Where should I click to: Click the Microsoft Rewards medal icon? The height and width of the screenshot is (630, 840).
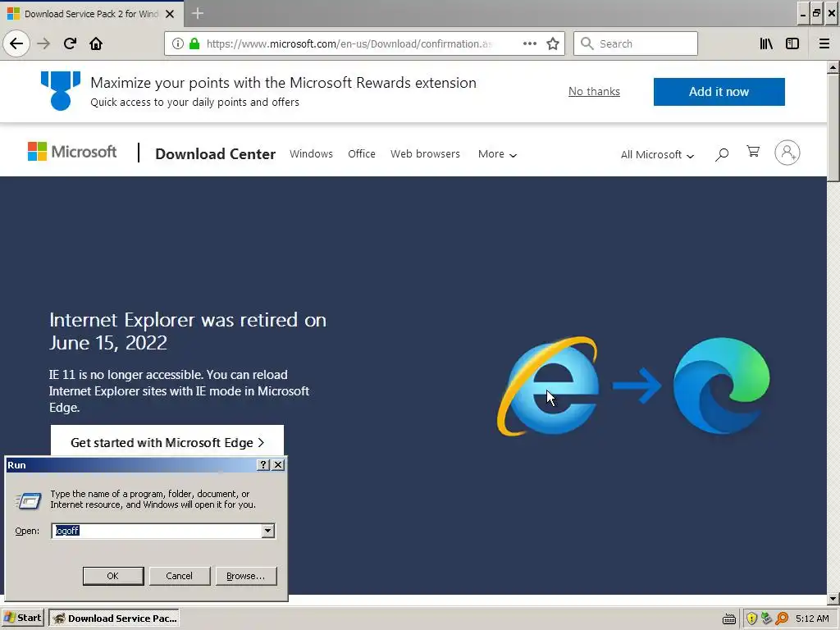pyautogui.click(x=61, y=90)
